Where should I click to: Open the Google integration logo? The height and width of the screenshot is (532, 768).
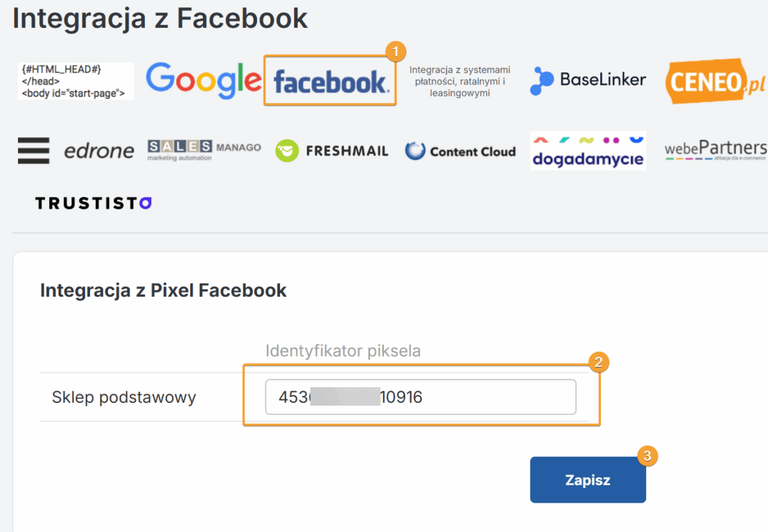coord(204,80)
